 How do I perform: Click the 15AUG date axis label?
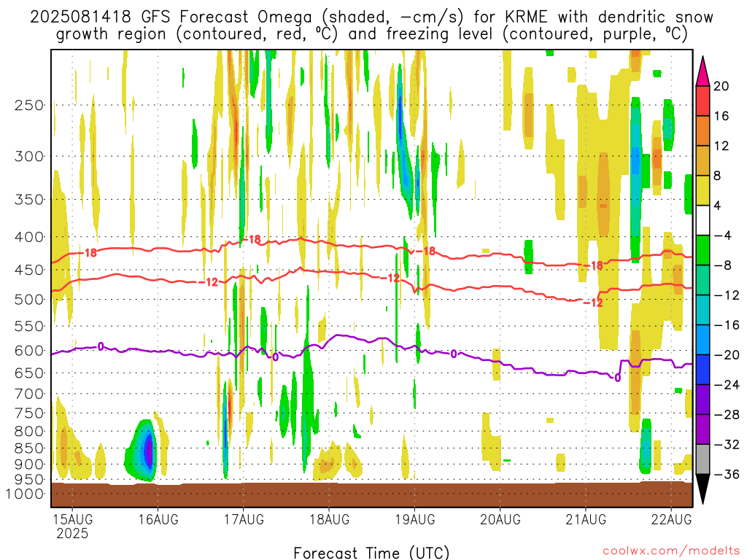(72, 519)
